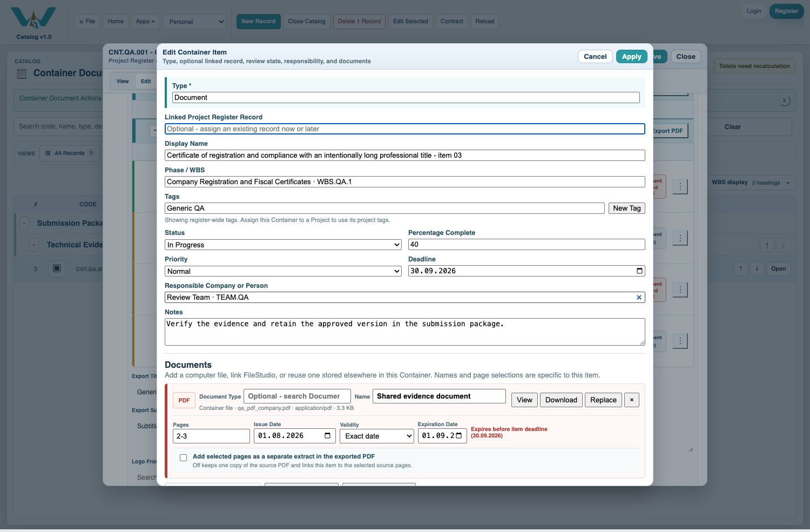Open the WBS display headings dropdown
Image resolution: width=810 pixels, height=532 pixels.
[x=751, y=183]
